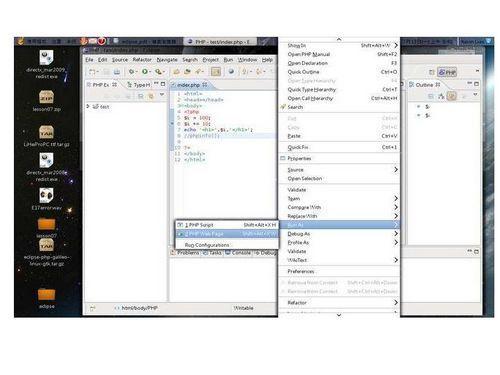Expand the Show In submenu arrow
Viewport: 500px width, 375px height.
[396, 45]
